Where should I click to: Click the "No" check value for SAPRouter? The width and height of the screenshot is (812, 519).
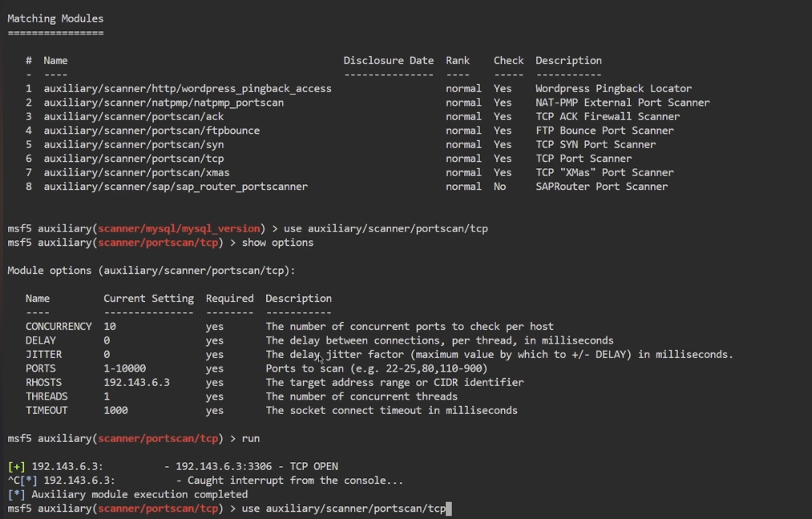click(500, 187)
